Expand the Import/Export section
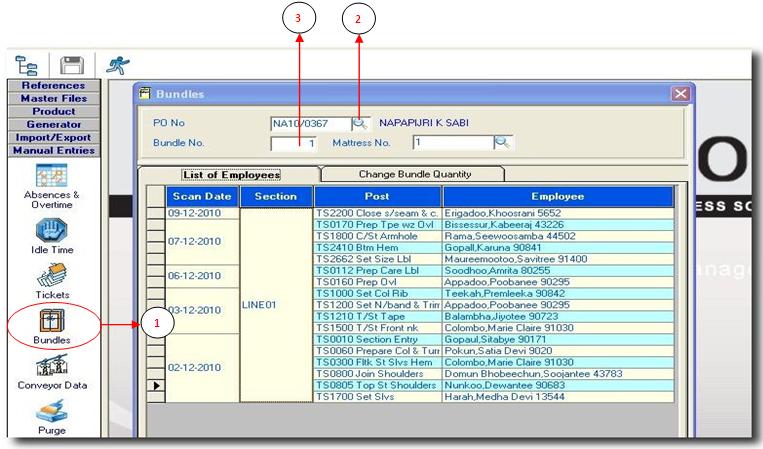 click(x=52, y=138)
